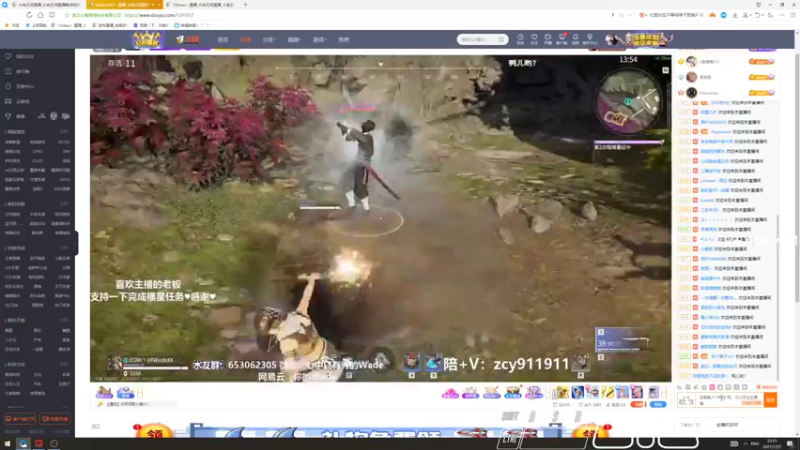This screenshot has height=450, width=800.
Task: Click the Douyu site logo in header
Action: coord(187,39)
